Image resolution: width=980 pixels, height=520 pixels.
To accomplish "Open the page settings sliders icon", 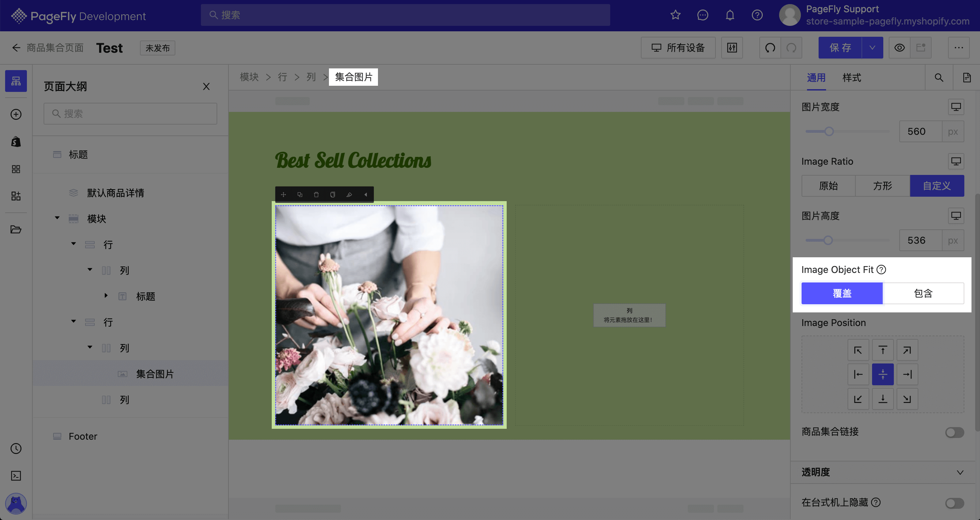I will coord(732,48).
